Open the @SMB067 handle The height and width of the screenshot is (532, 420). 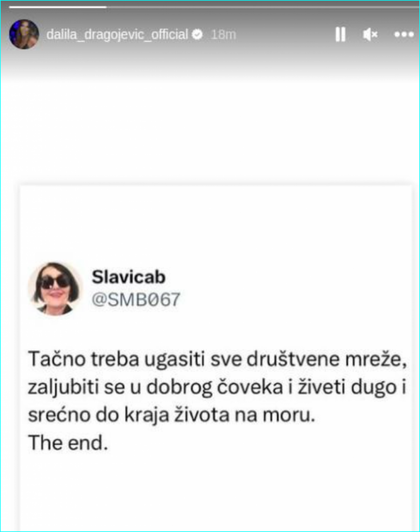coord(136,300)
